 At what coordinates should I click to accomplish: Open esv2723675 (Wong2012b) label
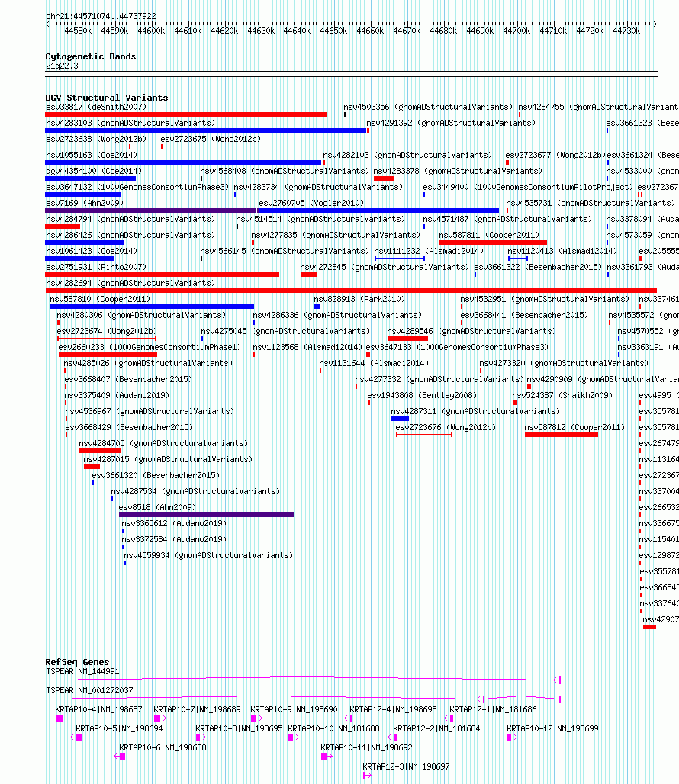click(x=211, y=139)
